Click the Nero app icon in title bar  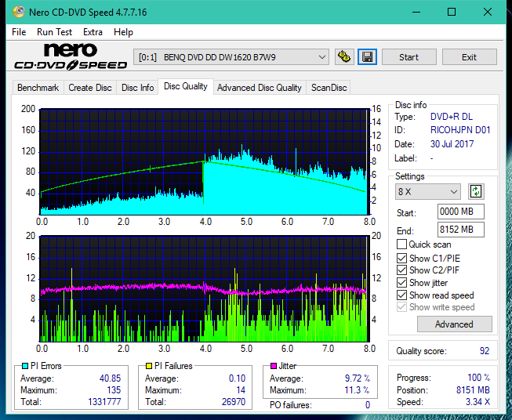[19, 12]
